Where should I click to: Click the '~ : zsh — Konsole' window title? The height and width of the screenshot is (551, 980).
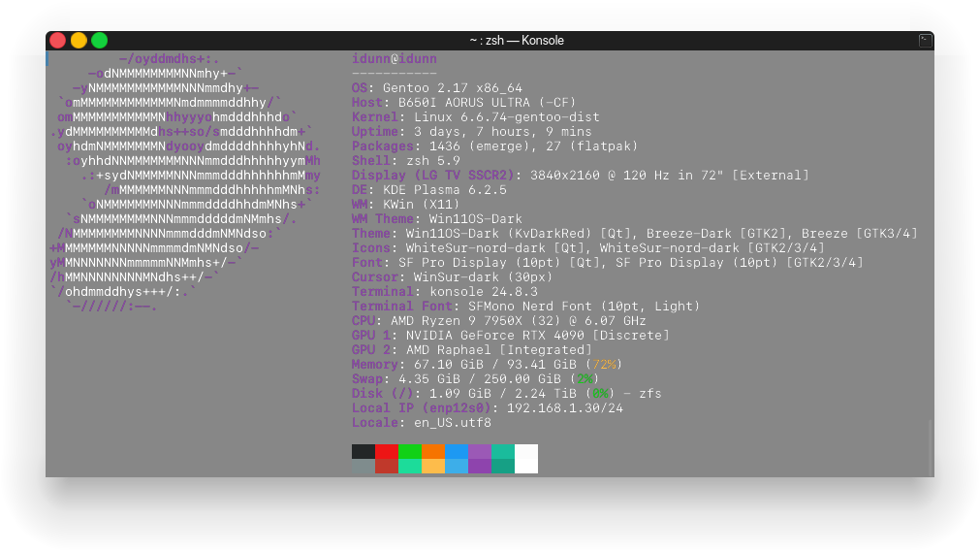pos(517,41)
